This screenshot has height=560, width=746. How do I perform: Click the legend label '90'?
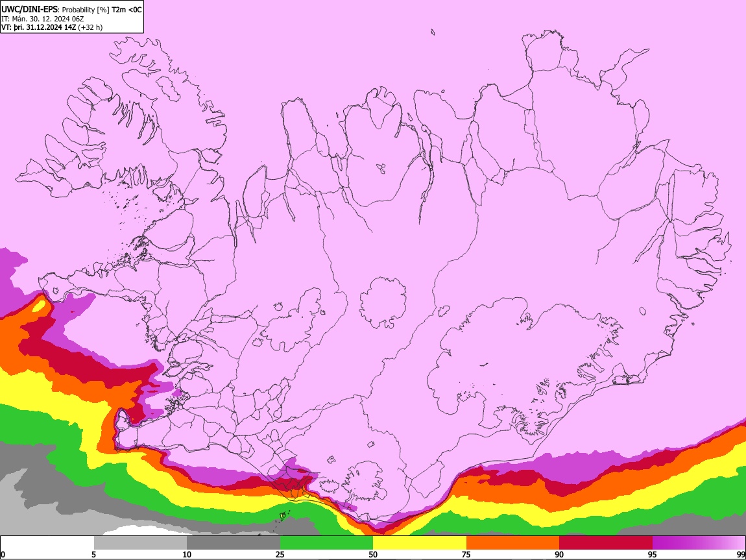click(559, 554)
